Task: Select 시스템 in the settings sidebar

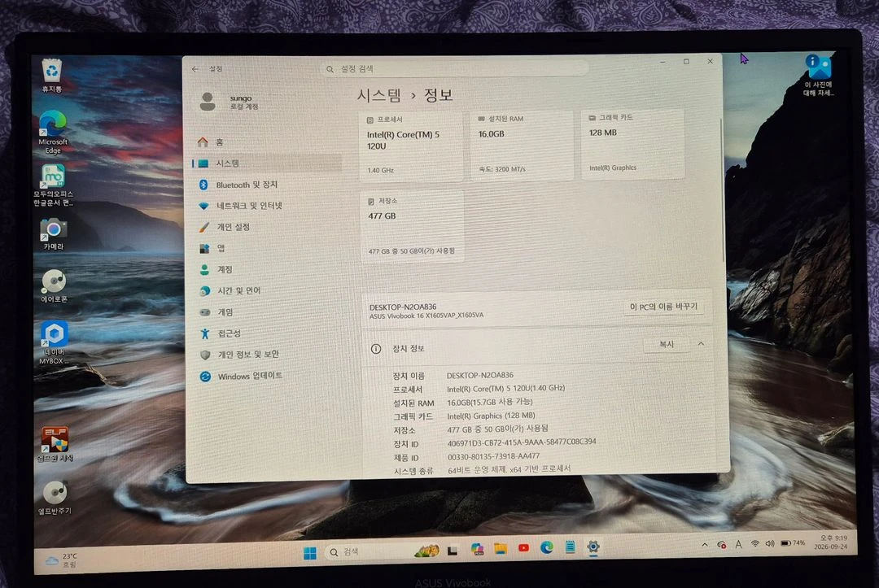Action: (x=268, y=163)
